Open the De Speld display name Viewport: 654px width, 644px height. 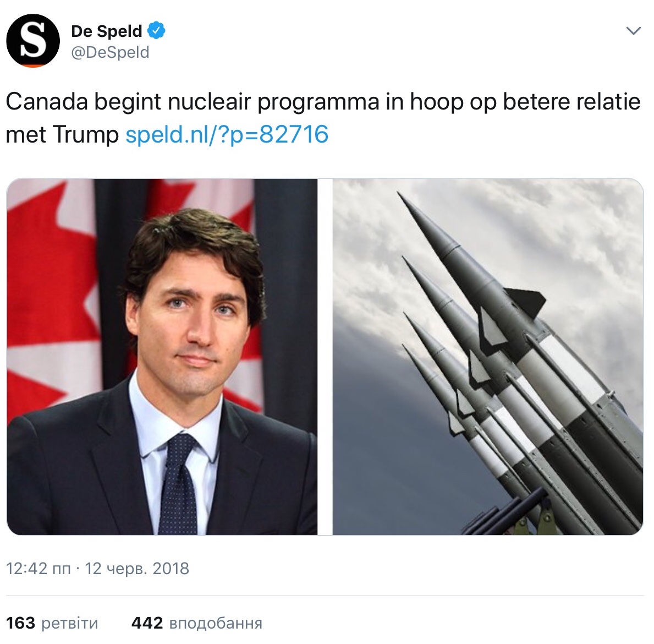[107, 31]
